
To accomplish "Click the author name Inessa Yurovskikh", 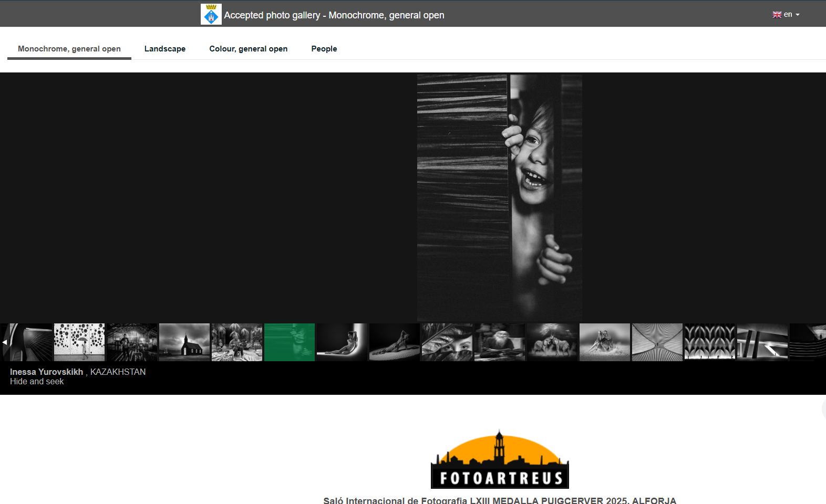I will point(46,372).
